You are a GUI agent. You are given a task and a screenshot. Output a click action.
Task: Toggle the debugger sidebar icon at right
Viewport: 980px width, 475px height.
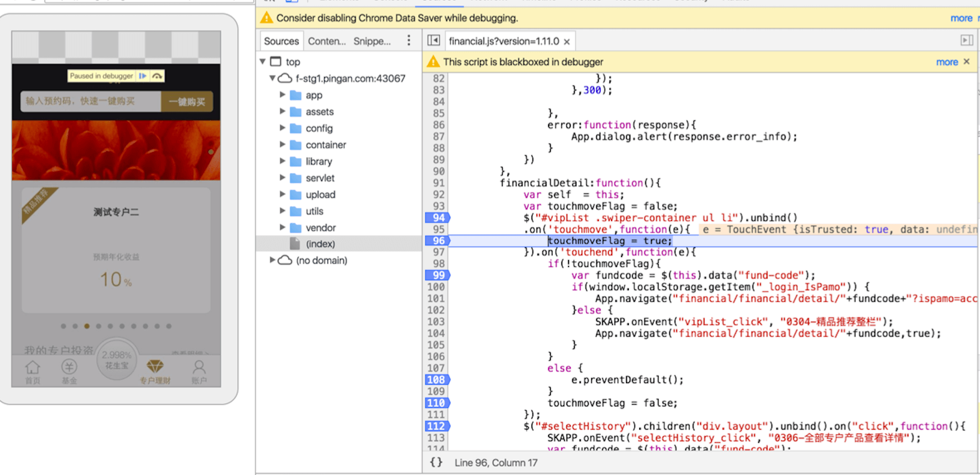tap(966, 40)
